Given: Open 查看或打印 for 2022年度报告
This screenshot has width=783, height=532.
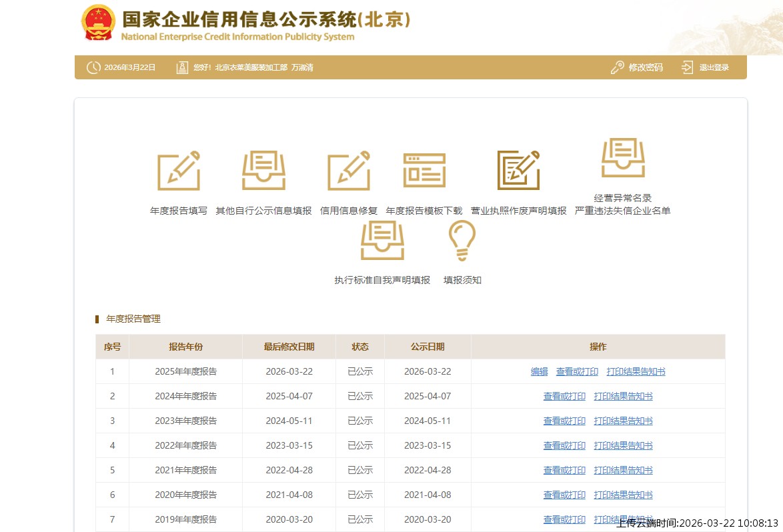Looking at the screenshot, I should point(564,446).
